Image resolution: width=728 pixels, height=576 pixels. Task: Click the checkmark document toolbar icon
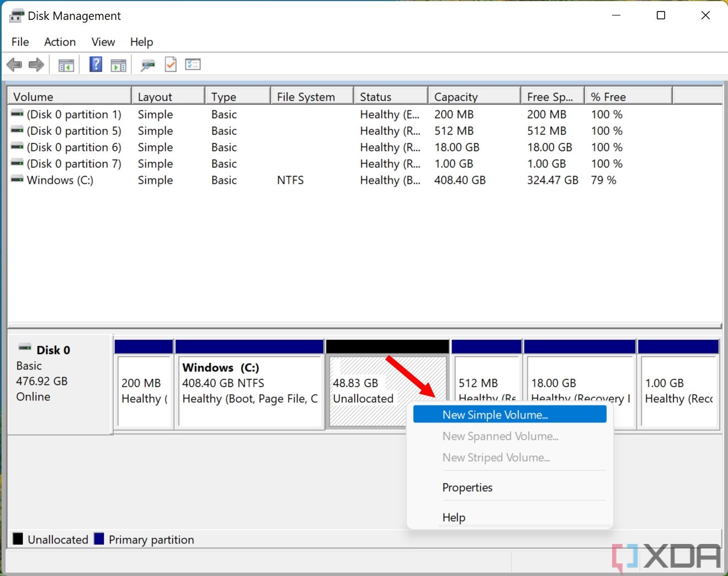170,64
